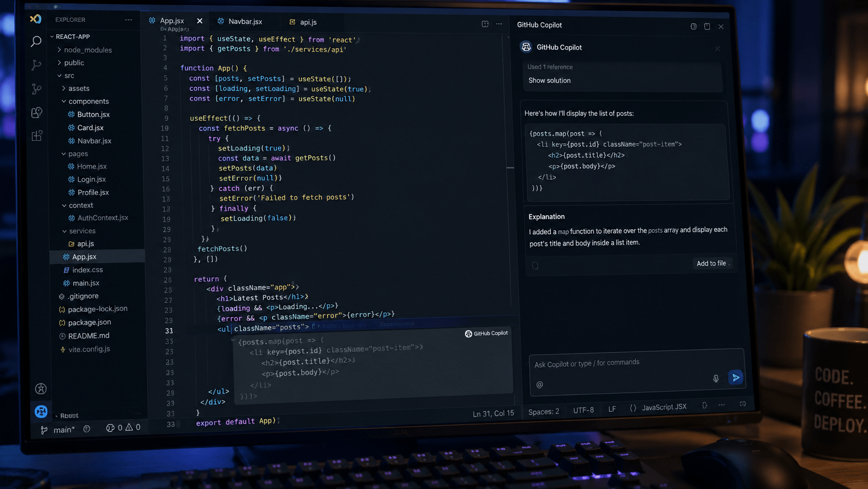Click the editor vertical scrollbar
The width and height of the screenshot is (868, 489).
click(x=510, y=167)
